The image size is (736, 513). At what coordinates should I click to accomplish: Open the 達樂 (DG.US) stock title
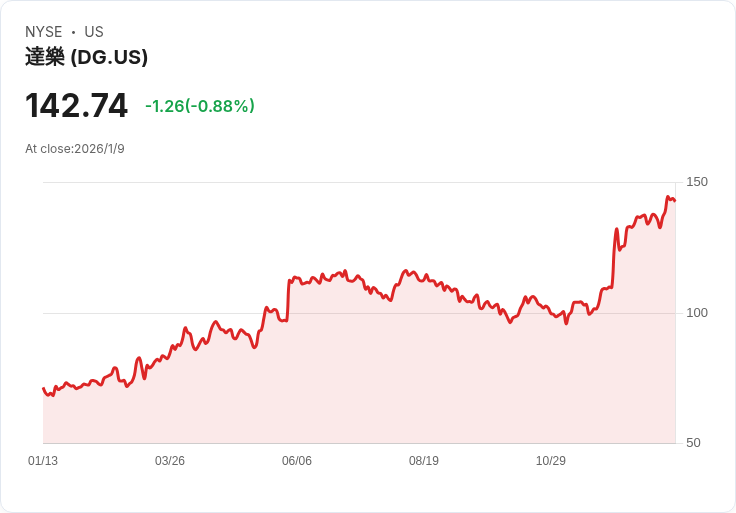coord(86,57)
